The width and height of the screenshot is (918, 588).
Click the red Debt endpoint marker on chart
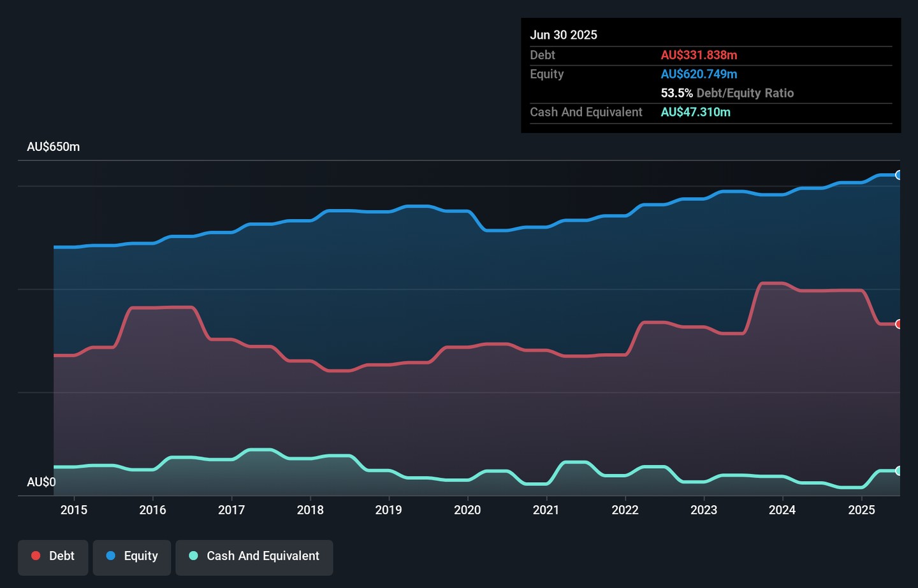(x=898, y=324)
